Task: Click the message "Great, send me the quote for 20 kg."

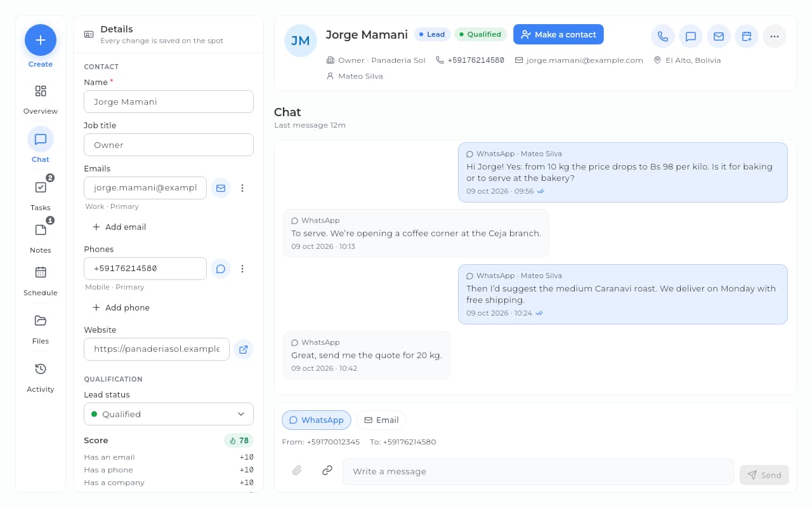Action: [x=367, y=355]
